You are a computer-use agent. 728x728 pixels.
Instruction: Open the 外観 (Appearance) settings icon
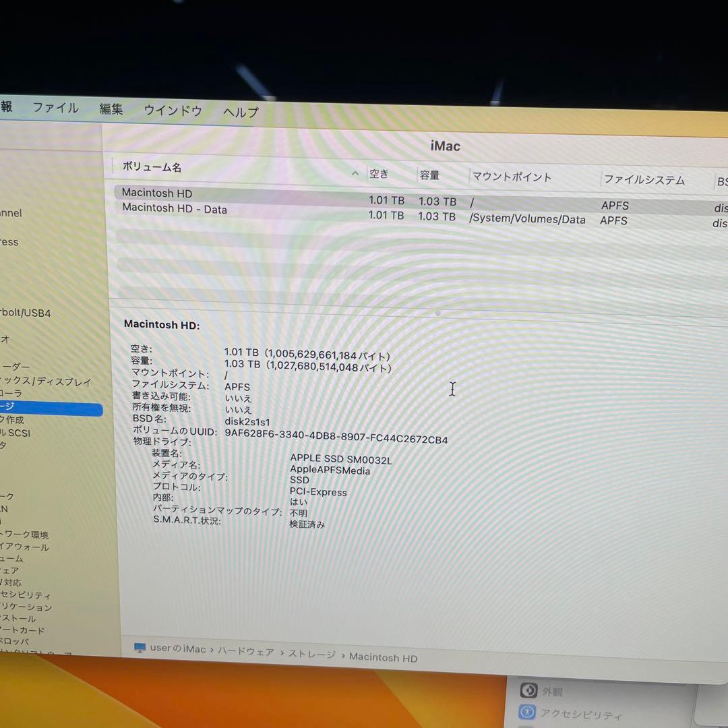528,690
